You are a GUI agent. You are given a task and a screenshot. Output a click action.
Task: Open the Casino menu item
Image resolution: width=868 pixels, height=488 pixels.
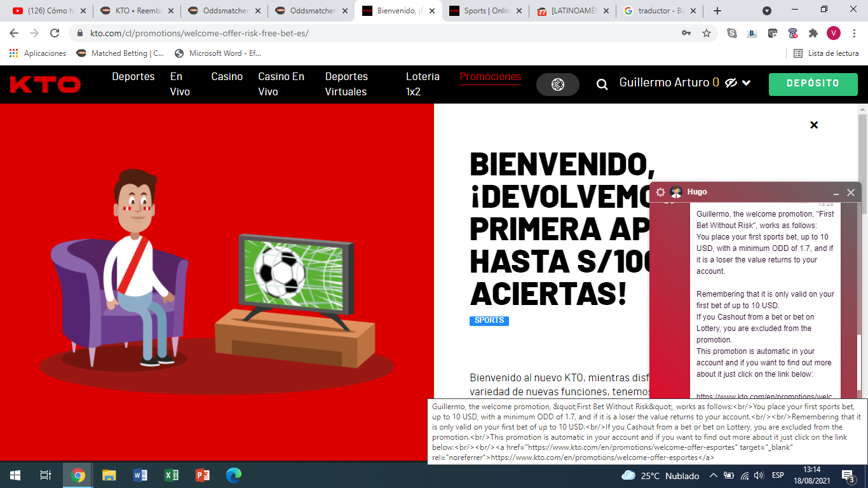tap(227, 76)
